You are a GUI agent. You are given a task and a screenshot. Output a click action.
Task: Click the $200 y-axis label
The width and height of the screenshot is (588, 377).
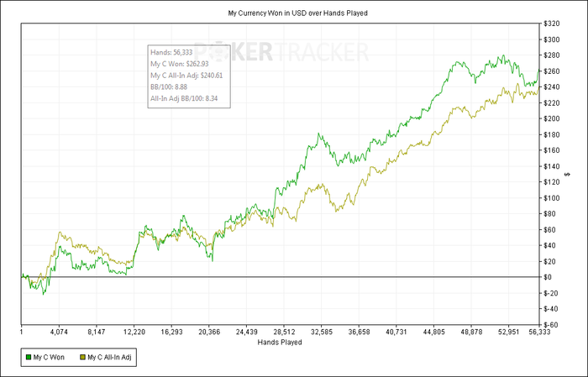552,118
